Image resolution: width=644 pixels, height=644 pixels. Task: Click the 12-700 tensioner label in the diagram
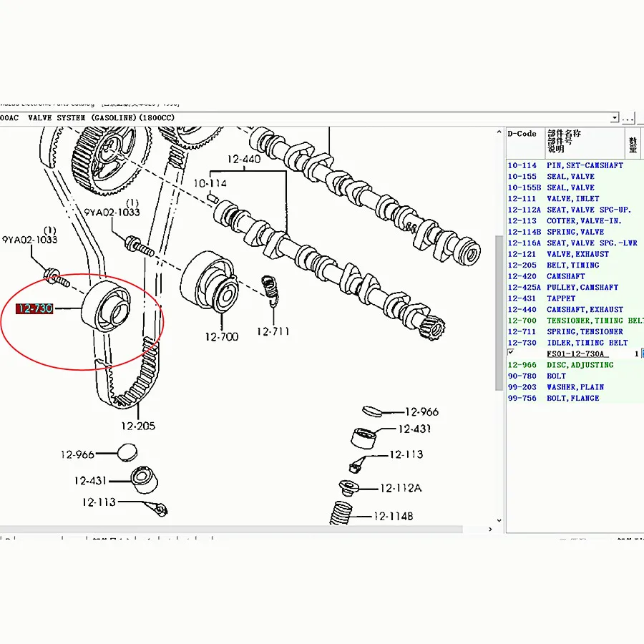point(221,337)
